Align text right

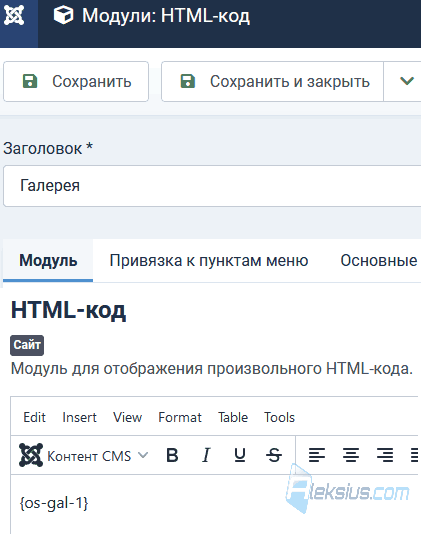[385, 455]
